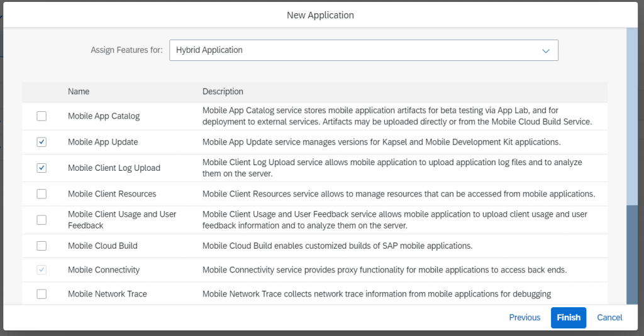This screenshot has height=336, width=644.
Task: Select the Mobile Connectivity row label
Action: coord(104,270)
